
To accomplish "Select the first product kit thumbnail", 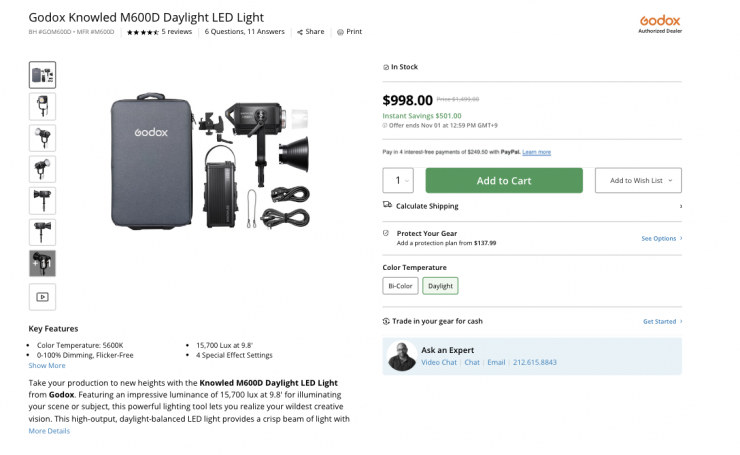I will 42,75.
